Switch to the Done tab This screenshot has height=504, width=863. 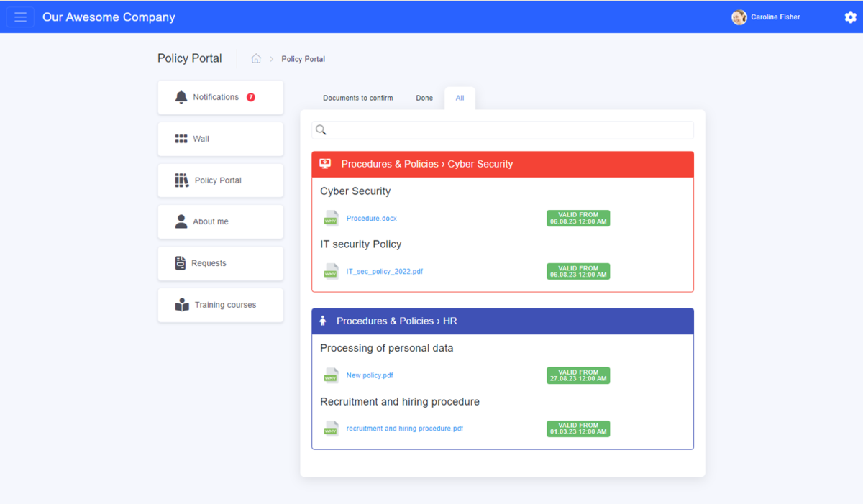[424, 98]
